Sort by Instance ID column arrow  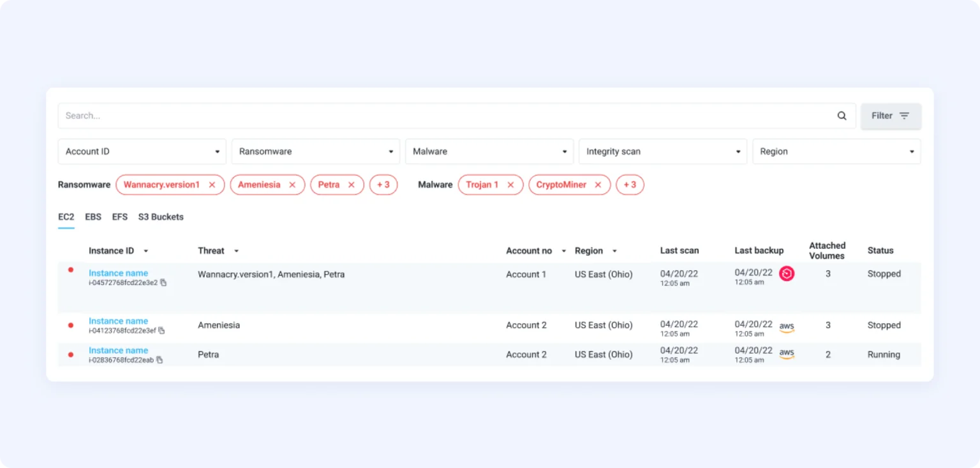145,251
